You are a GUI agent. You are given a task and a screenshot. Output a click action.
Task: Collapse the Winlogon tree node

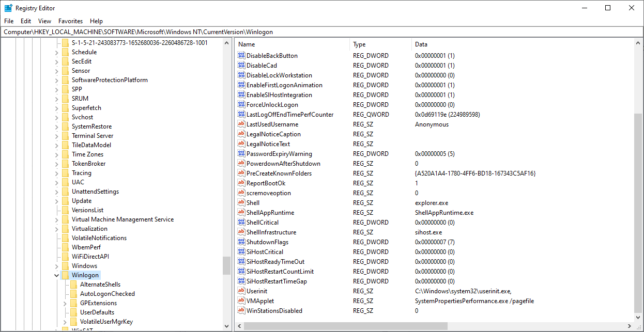pos(56,275)
